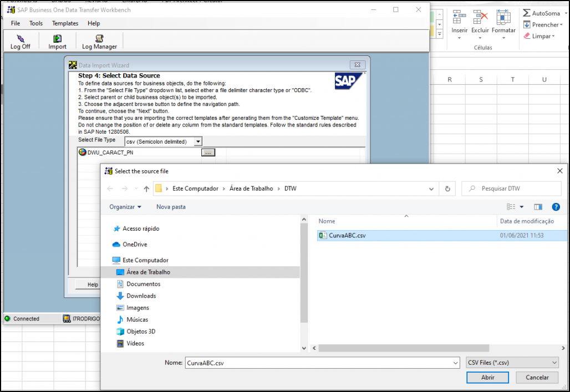The height and width of the screenshot is (392, 570).
Task: Click the Abrir button
Action: (x=487, y=377)
